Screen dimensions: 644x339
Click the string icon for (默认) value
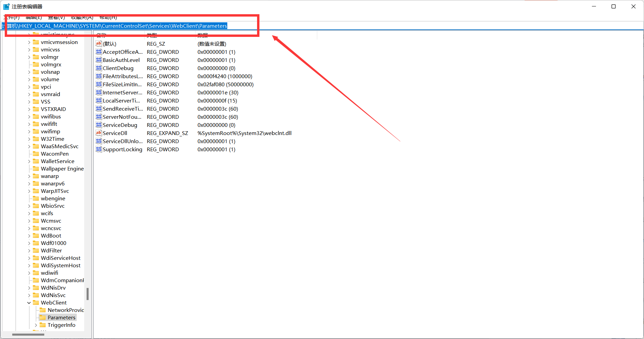pos(99,44)
